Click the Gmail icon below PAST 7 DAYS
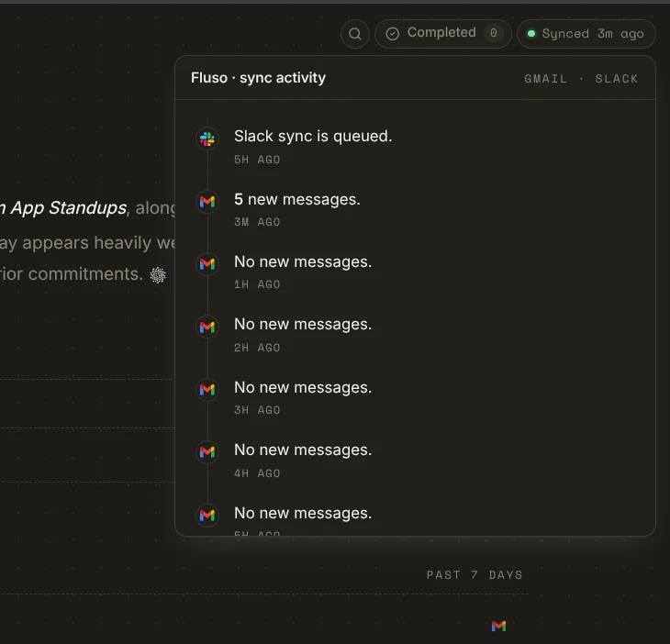The width and height of the screenshot is (670, 644). (x=498, y=626)
